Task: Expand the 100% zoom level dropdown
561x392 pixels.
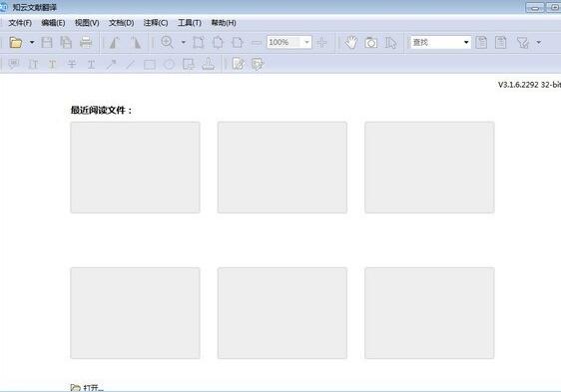Action: [306, 42]
